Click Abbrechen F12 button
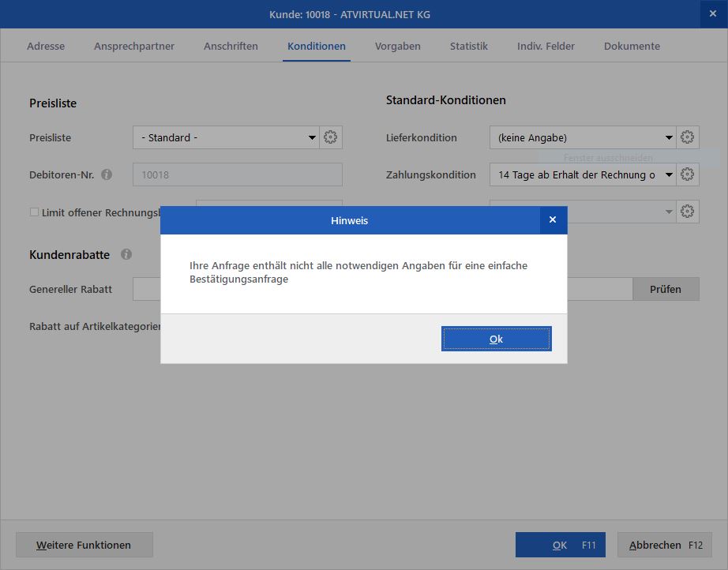 click(664, 545)
